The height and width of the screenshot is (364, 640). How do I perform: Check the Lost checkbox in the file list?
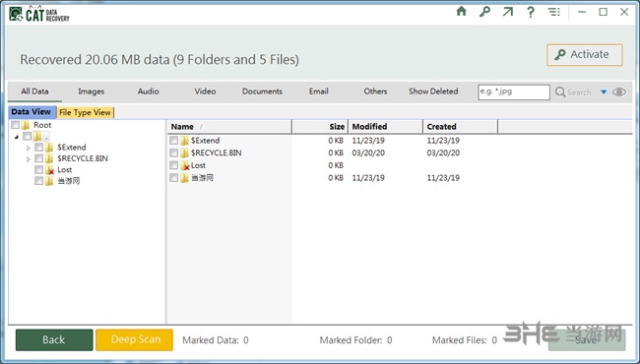(x=174, y=165)
